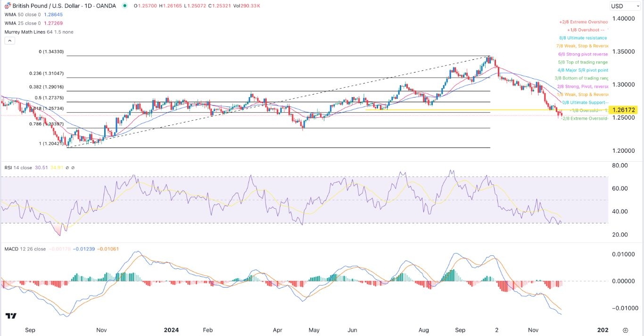
Task: Collapse the indicator legend panel
Action: 9,40
